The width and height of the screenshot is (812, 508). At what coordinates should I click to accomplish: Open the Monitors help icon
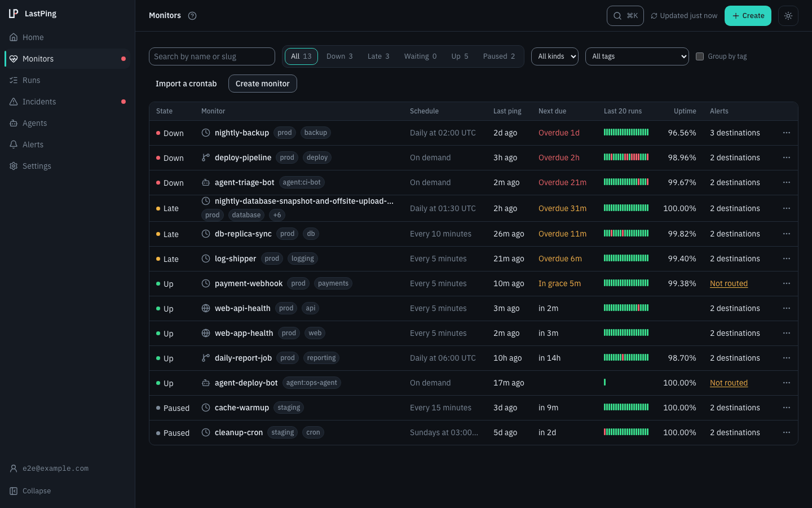(x=192, y=16)
